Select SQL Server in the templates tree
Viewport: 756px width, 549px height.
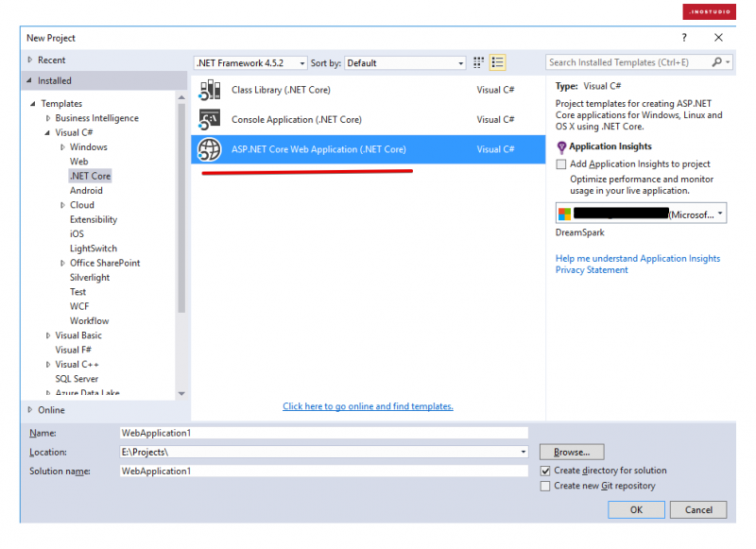click(x=77, y=379)
